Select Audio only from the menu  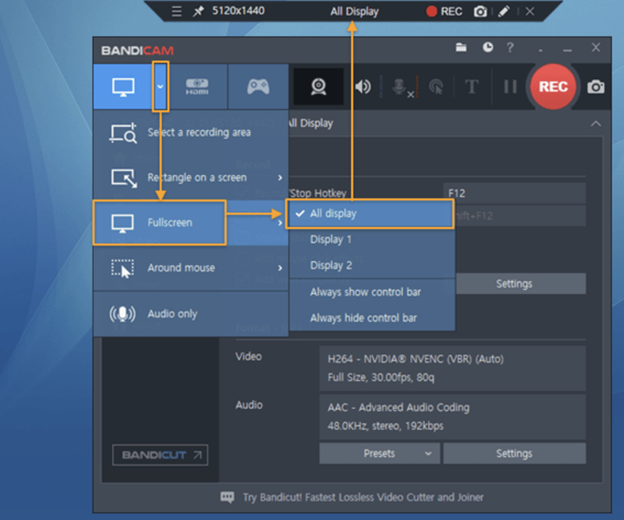pyautogui.click(x=173, y=313)
